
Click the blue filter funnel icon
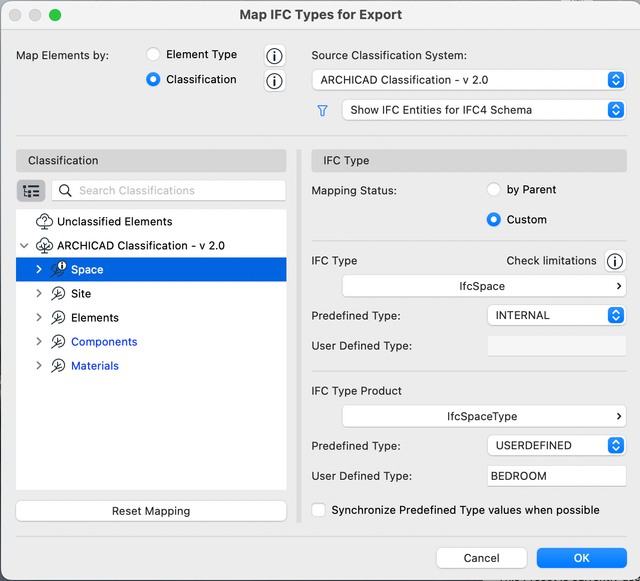(322, 110)
